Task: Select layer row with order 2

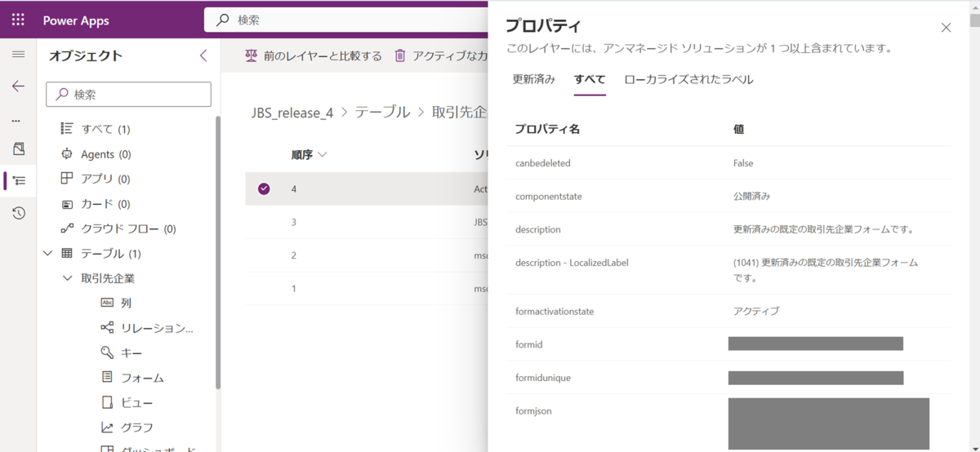Action: click(x=367, y=255)
